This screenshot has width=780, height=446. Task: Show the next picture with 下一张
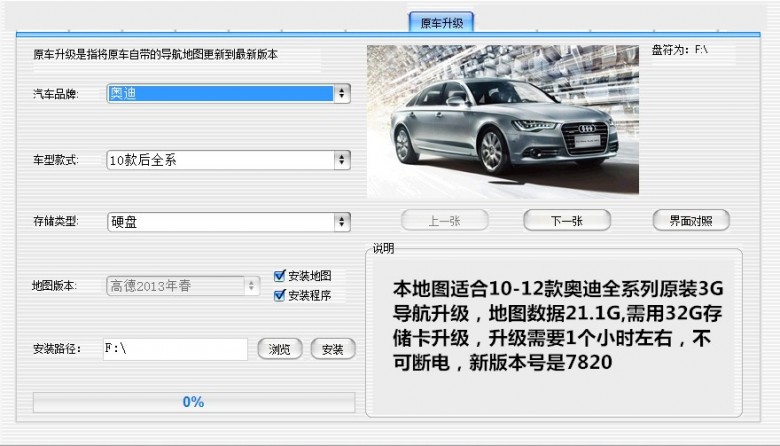coord(567,221)
